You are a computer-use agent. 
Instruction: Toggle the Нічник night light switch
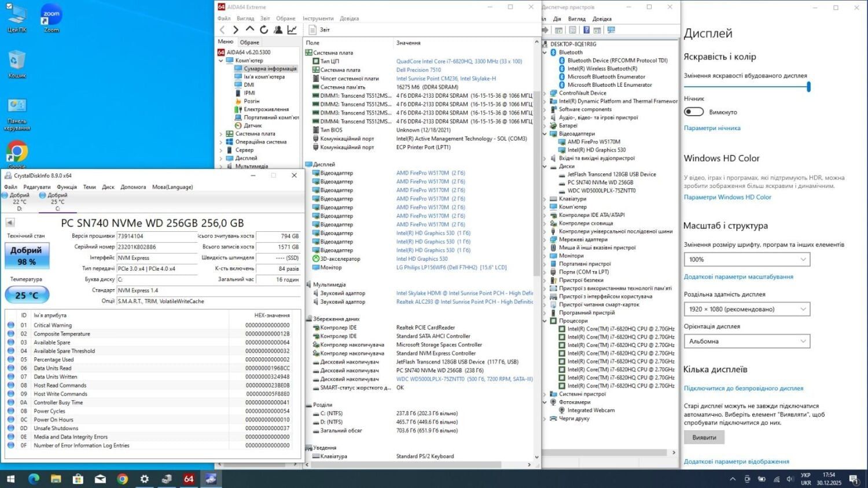point(694,112)
